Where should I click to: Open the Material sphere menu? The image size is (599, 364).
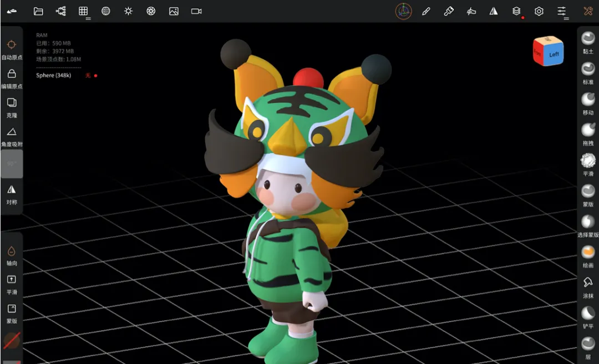pos(106,11)
